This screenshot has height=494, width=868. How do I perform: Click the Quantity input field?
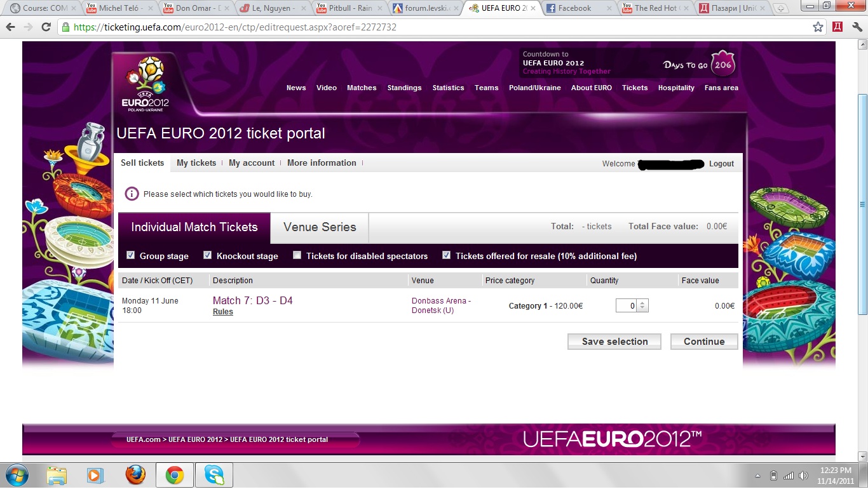click(627, 305)
